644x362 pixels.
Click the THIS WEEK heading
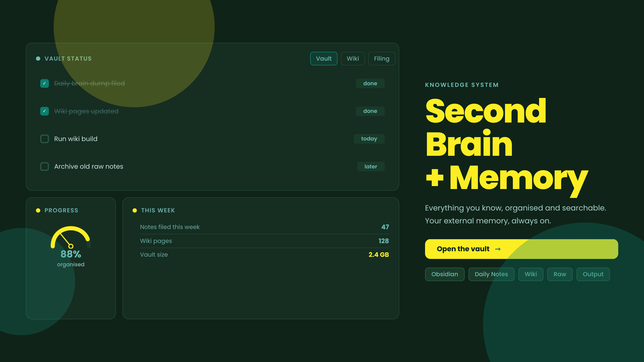point(158,210)
